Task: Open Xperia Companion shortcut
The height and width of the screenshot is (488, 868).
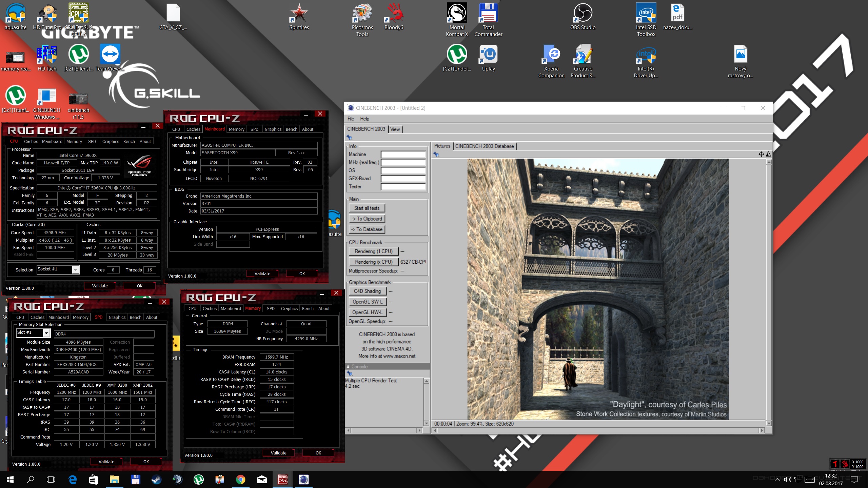Action: click(551, 61)
